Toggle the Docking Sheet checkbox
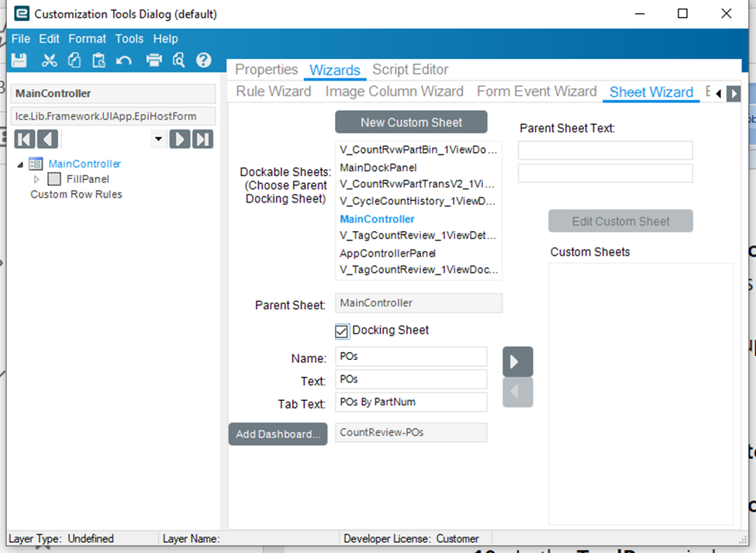This screenshot has width=756, height=553. (x=341, y=331)
